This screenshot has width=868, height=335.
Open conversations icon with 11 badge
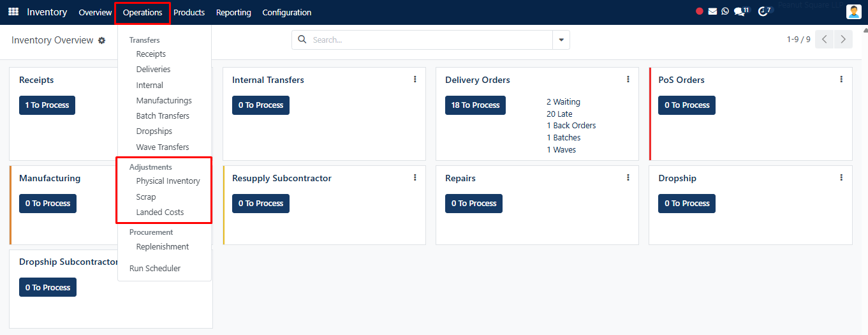(741, 11)
